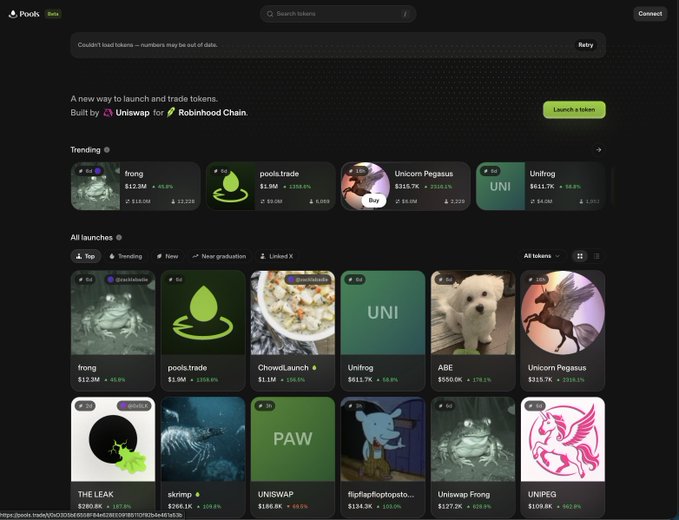Viewport: 679px width, 520px height.
Task: Click the info icon beside Trending heading
Action: click(x=107, y=150)
